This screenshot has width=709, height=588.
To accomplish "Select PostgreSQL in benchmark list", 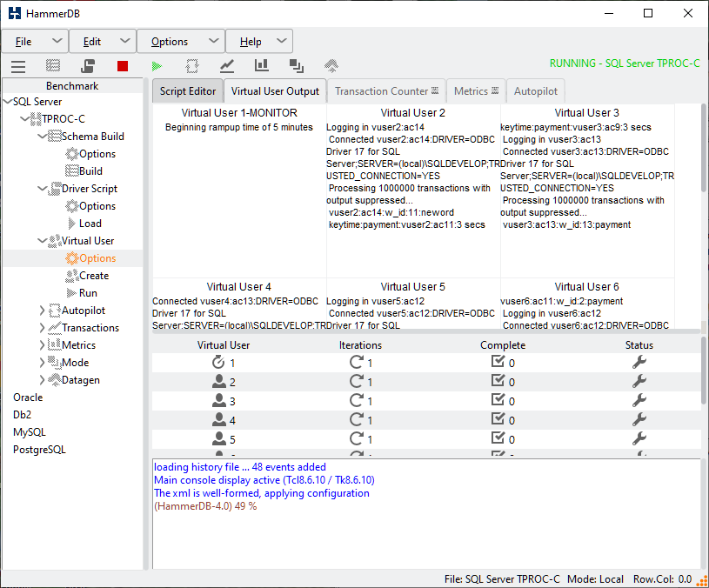I will tap(39, 450).
